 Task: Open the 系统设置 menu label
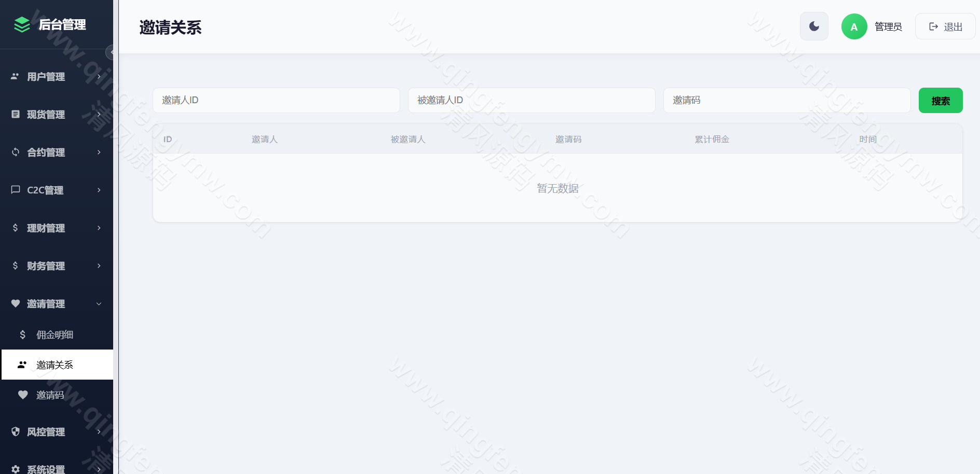click(x=46, y=469)
